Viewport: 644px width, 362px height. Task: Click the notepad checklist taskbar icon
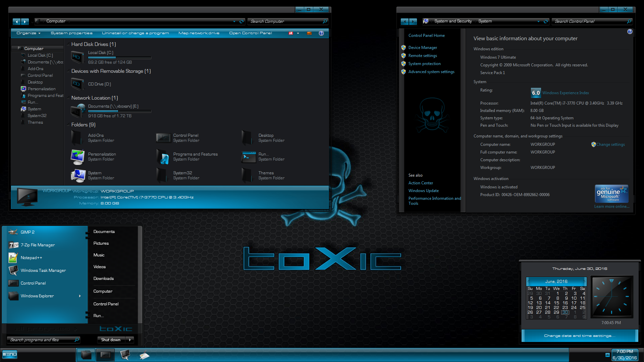tap(144, 355)
